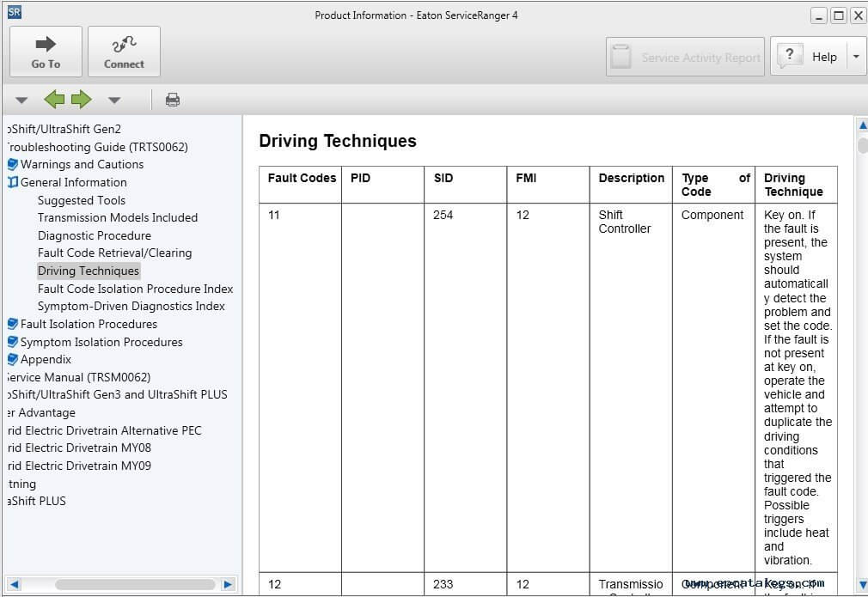Open the dropdown arrow right of the forward button

(x=114, y=99)
